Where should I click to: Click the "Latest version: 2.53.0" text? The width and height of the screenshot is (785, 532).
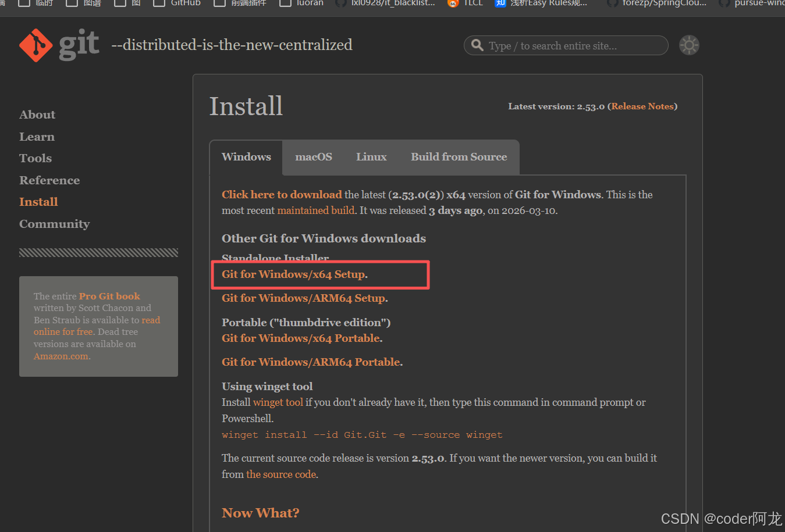pyautogui.click(x=556, y=106)
